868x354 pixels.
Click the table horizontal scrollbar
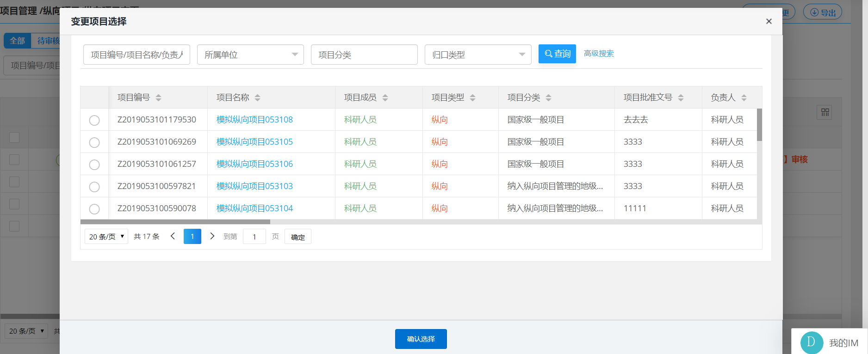click(175, 222)
